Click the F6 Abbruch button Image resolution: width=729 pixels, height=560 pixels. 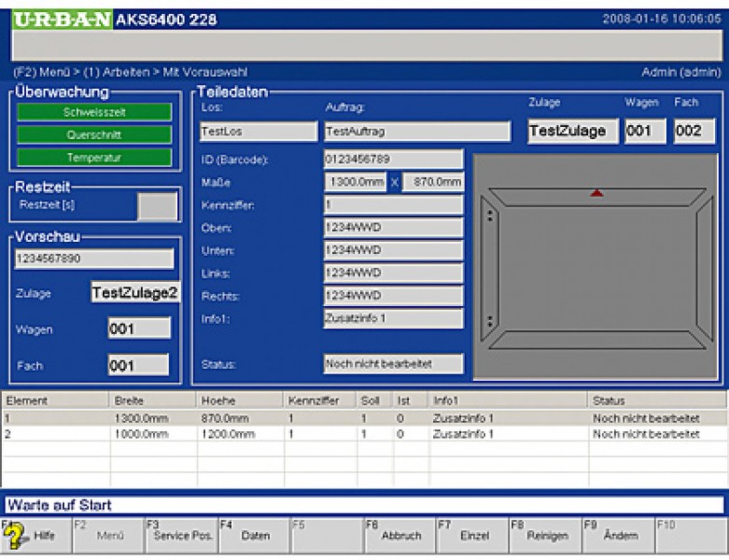400,536
